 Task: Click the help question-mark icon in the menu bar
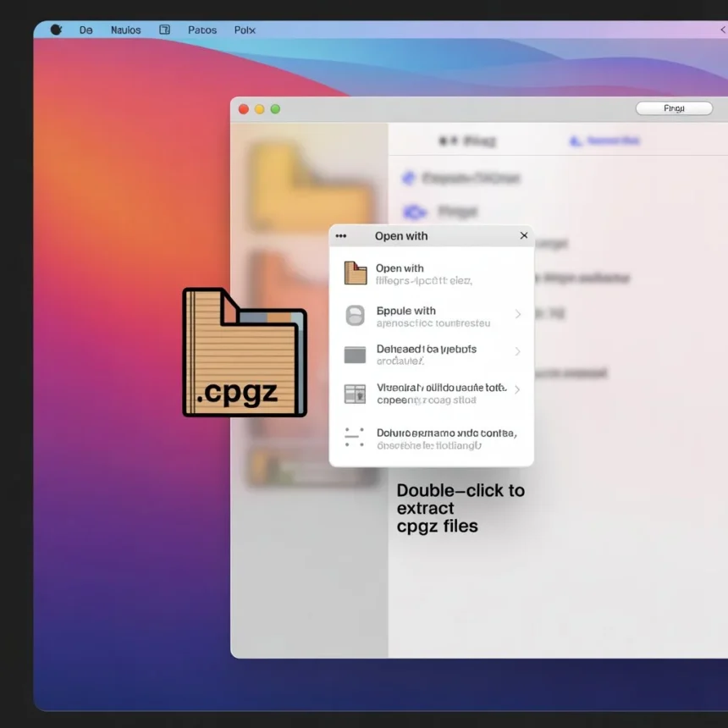(x=163, y=29)
